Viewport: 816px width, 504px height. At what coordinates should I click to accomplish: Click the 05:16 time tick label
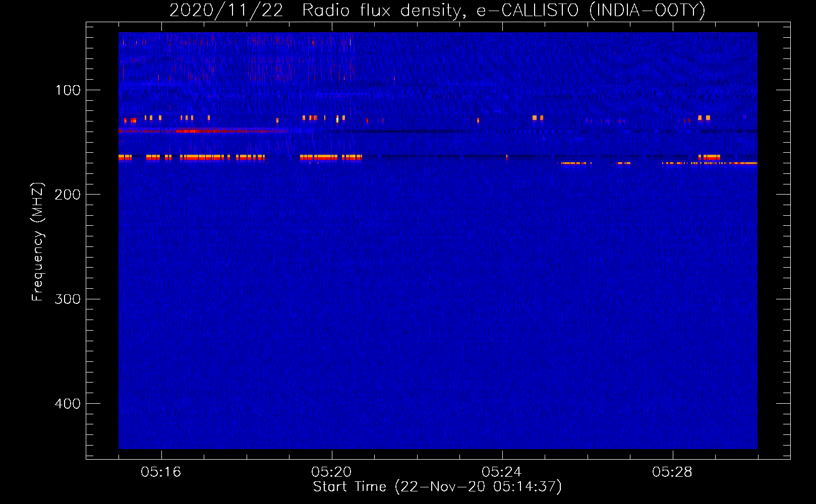point(161,472)
